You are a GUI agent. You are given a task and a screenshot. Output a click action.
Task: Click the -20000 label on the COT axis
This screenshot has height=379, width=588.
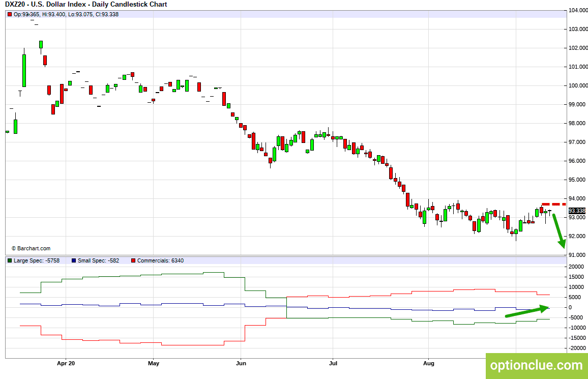577,348
